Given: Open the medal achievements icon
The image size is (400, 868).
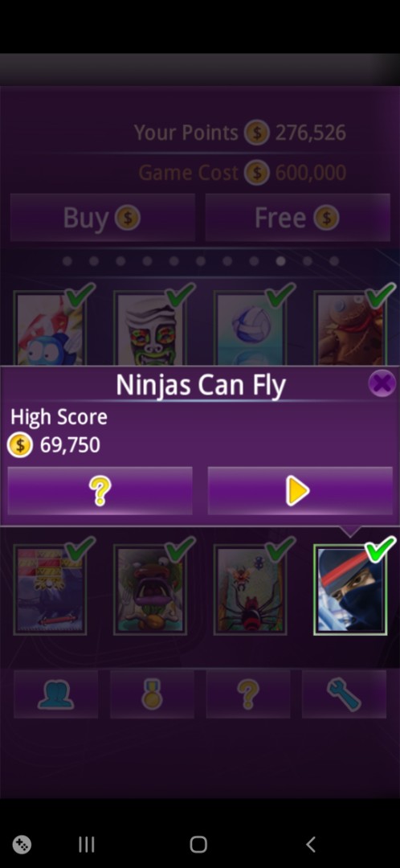Looking at the screenshot, I should point(152,694).
